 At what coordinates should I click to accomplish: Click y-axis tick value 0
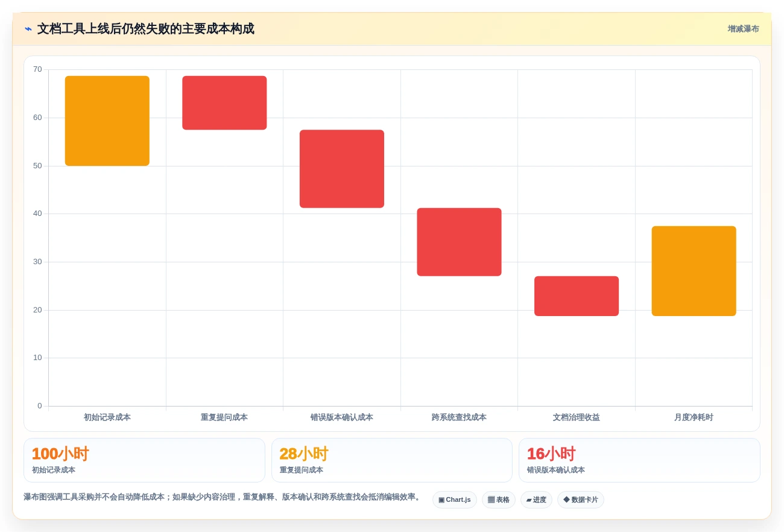[x=40, y=406]
